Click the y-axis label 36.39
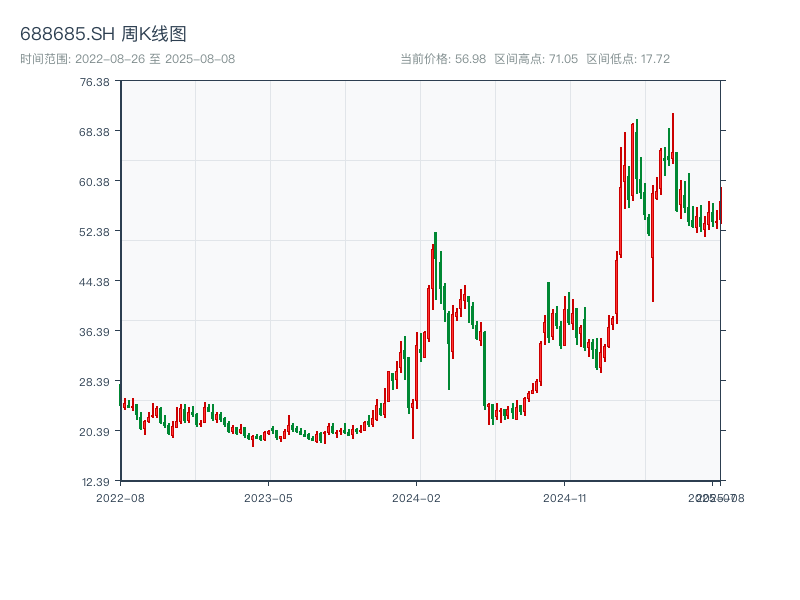 click(94, 332)
